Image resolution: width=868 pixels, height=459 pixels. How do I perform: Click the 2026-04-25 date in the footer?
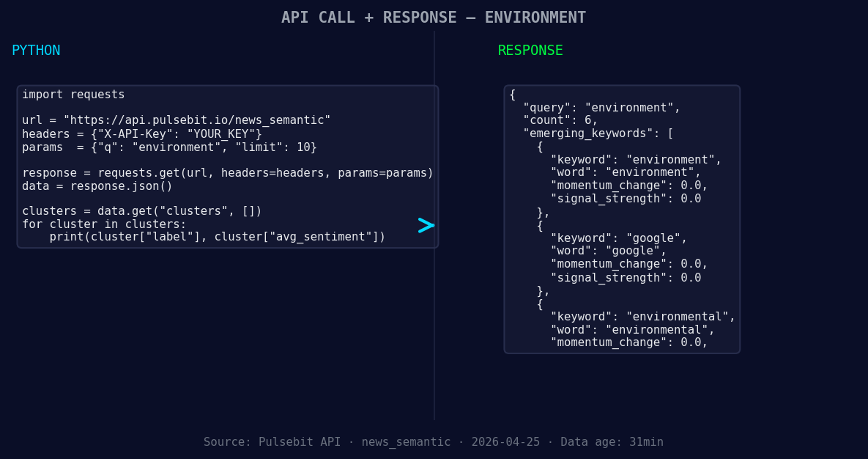505,441
